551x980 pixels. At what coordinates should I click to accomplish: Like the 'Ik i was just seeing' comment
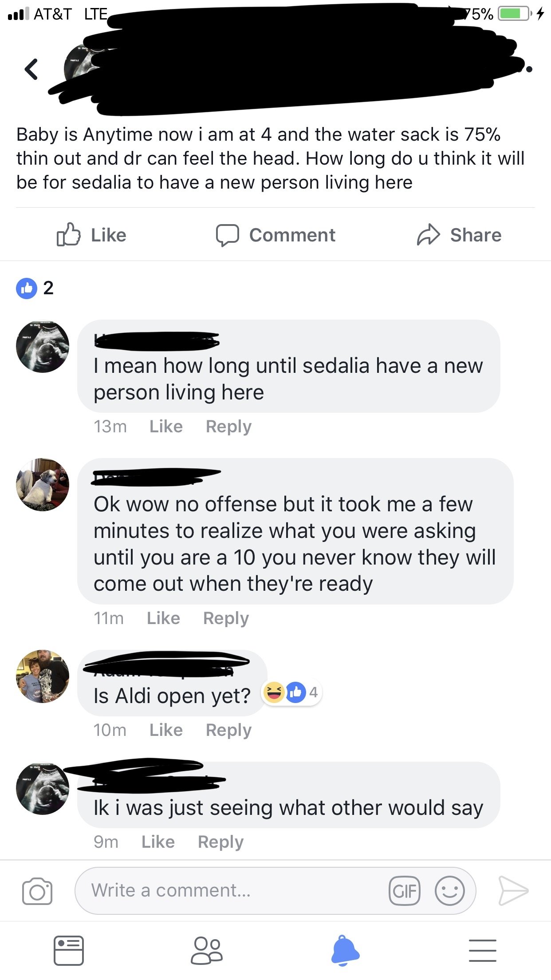pyautogui.click(x=158, y=842)
